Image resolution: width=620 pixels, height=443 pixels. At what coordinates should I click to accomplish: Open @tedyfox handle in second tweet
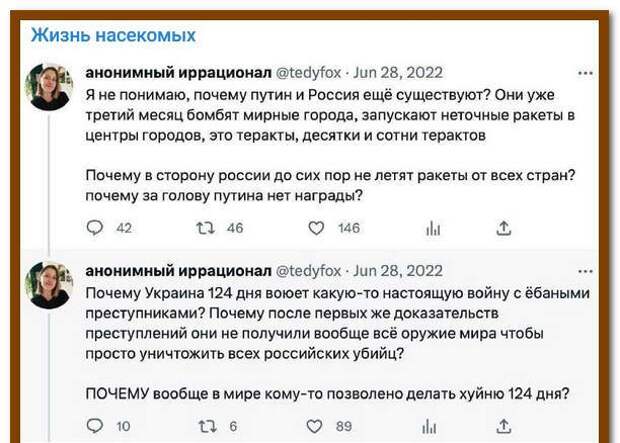(308, 271)
